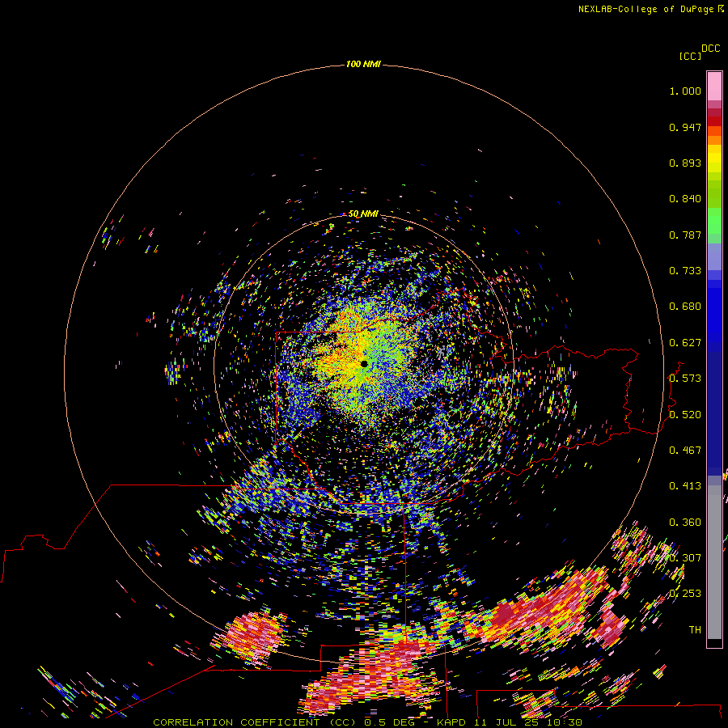Click the 0.627 scale value
Screen dimensions: 728x728
685,343
